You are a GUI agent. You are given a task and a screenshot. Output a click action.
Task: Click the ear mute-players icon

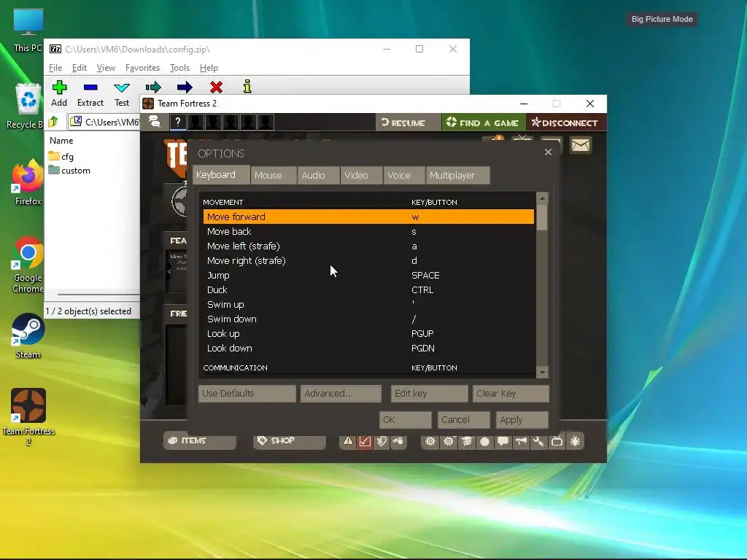coord(382,441)
